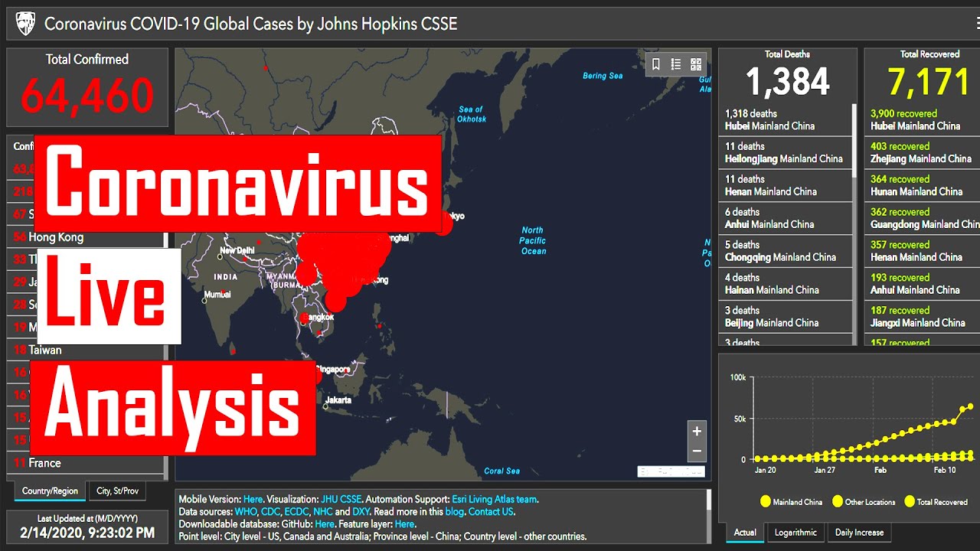Select the Logarithmic chart tab
The width and height of the screenshot is (980, 551).
(795, 533)
